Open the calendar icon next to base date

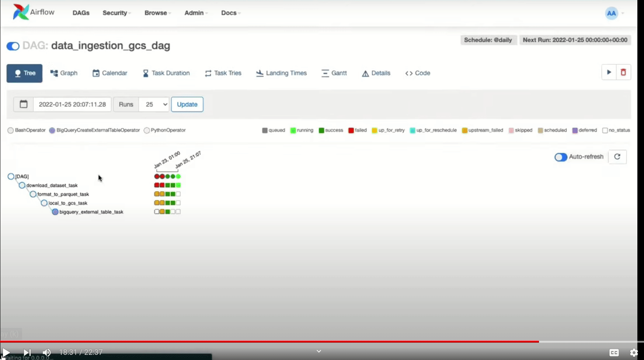pyautogui.click(x=24, y=104)
